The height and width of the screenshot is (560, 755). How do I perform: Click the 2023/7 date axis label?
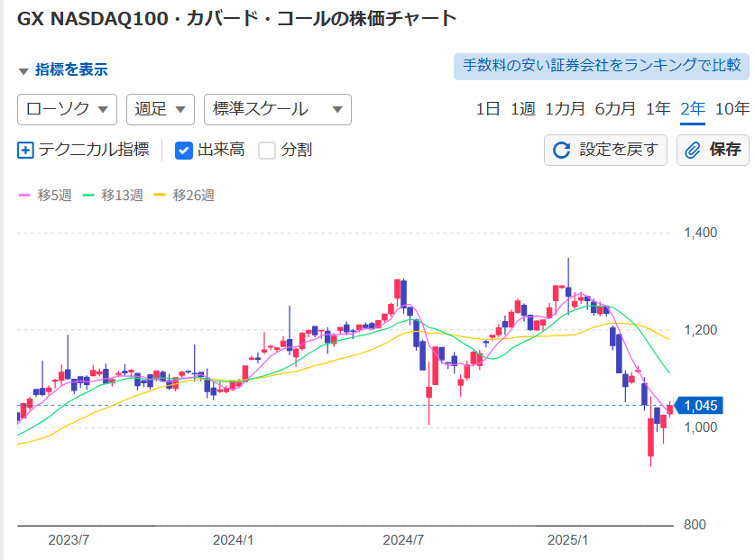69,540
